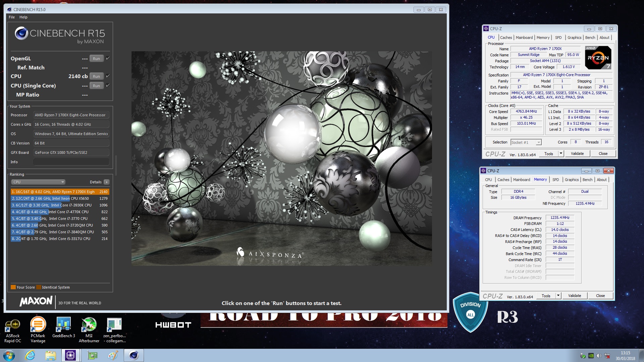This screenshot has width=644, height=362.
Task: Open the ASRock Rapid OC desktop shortcut
Action: pyautogui.click(x=13, y=330)
